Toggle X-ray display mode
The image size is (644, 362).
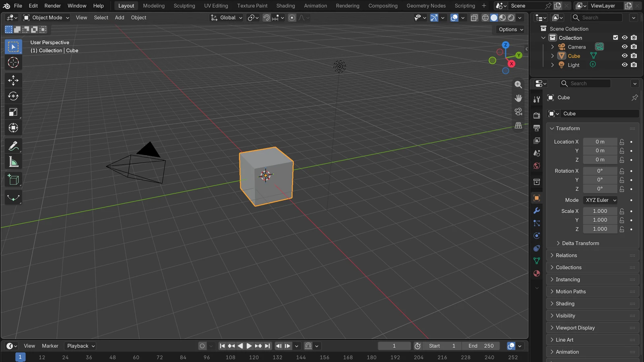point(474,18)
